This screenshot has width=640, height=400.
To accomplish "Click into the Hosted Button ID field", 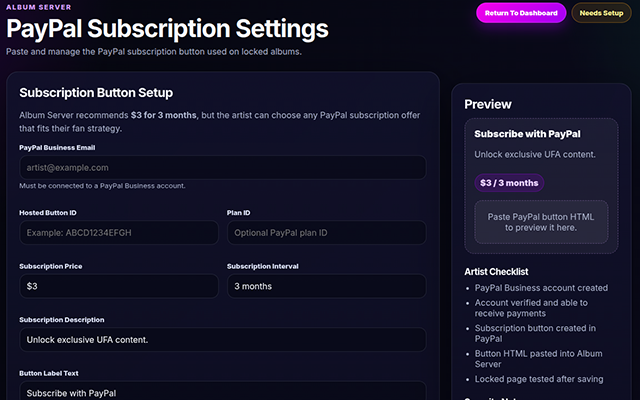I will tap(119, 233).
